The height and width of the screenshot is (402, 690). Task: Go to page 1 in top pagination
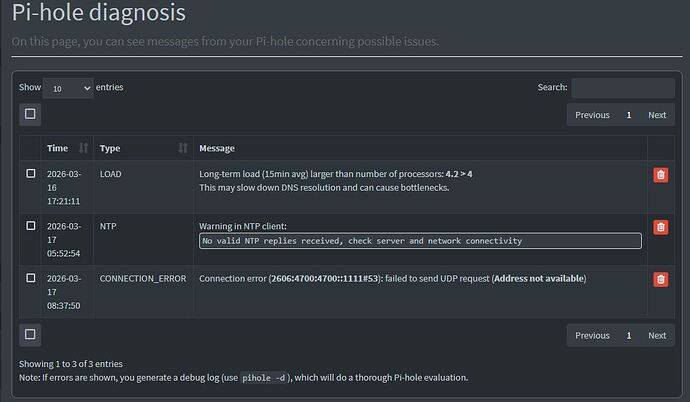click(629, 115)
